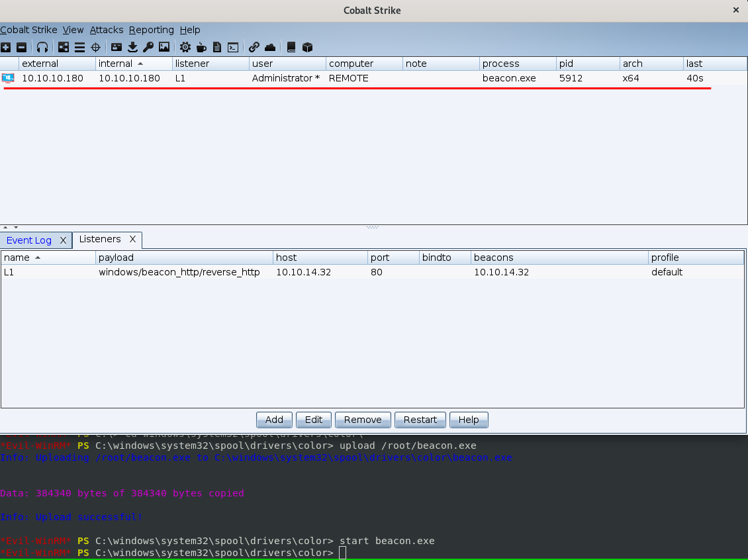
Task: Sort listeners by payload column
Action: 184,257
